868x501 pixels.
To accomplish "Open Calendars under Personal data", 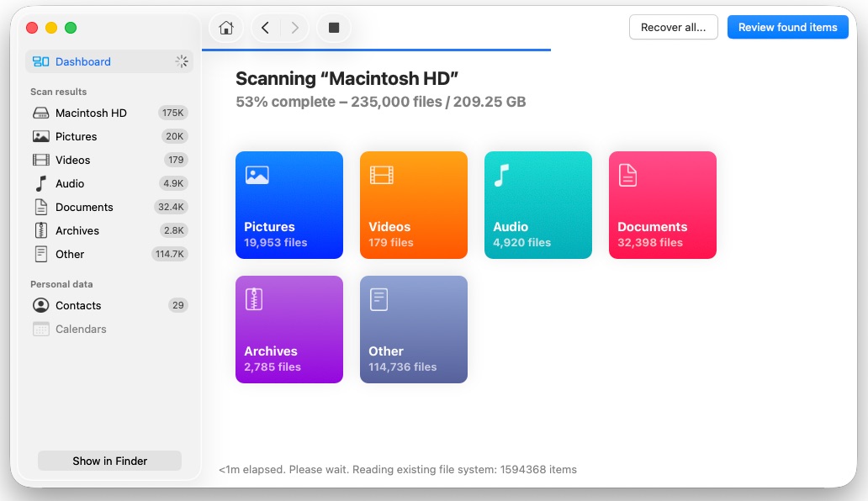I will point(109,329).
